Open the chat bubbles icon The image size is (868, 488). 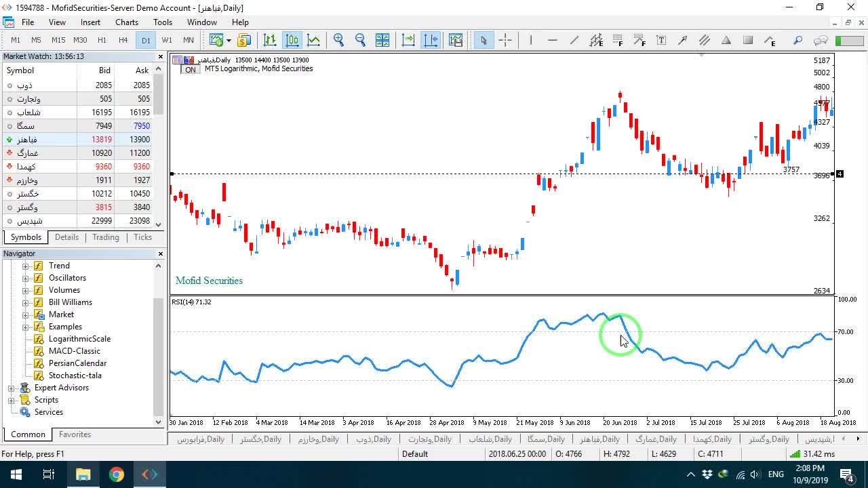(821, 41)
